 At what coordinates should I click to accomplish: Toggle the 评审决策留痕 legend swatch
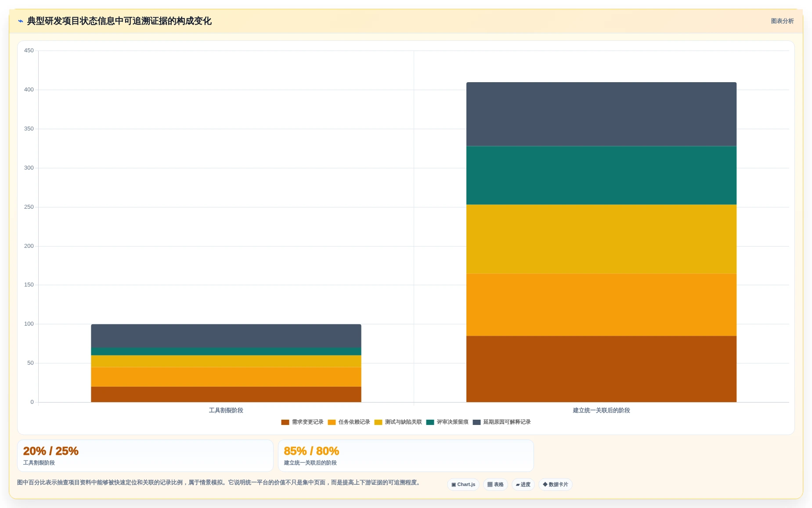(430, 422)
